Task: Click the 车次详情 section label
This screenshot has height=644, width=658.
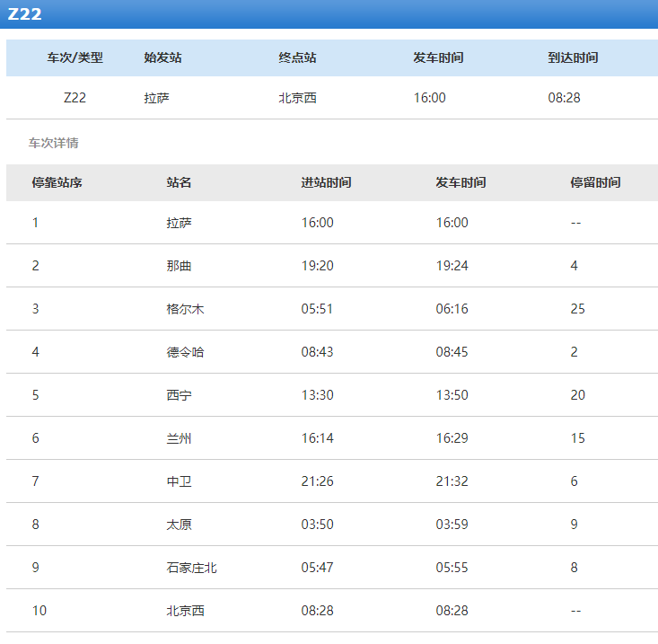Action: [x=54, y=143]
